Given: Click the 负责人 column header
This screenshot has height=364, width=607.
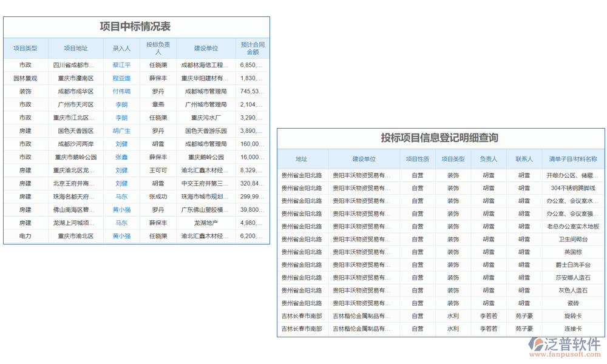Looking at the screenshot, I should point(488,158).
